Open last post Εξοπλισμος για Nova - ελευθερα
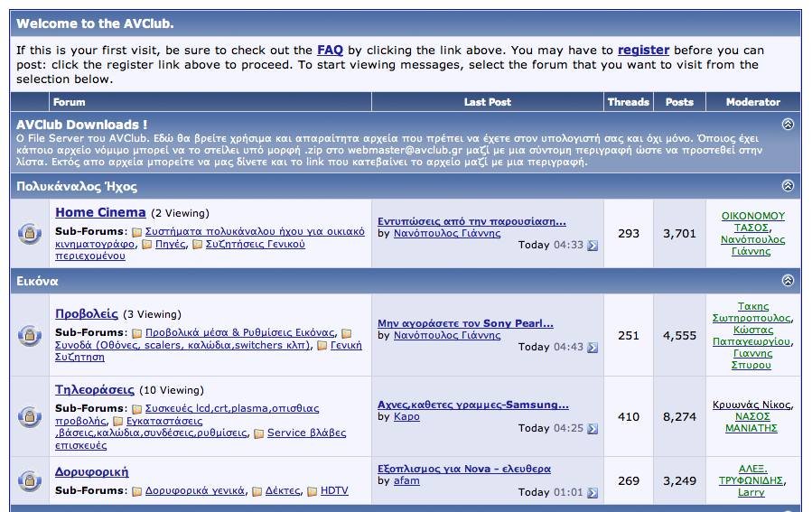The width and height of the screenshot is (812, 512). (464, 469)
